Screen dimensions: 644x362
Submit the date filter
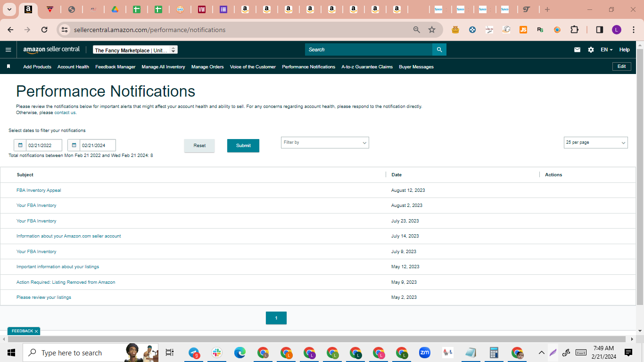click(243, 146)
